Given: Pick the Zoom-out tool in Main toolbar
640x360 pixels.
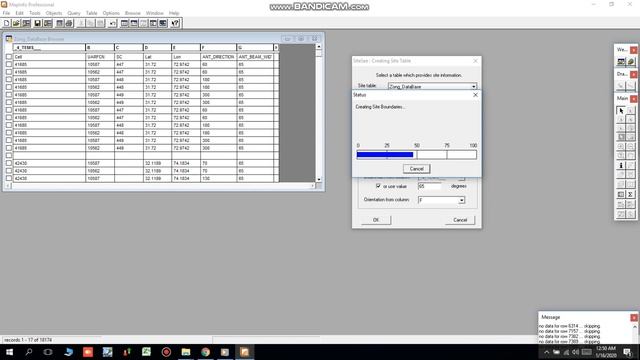Looking at the screenshot, I should pos(630,146).
